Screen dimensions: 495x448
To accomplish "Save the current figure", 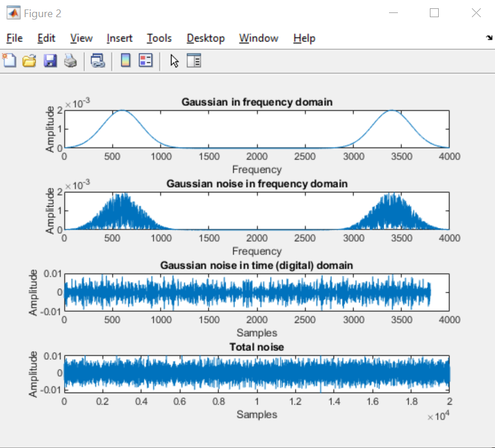I will coord(50,60).
